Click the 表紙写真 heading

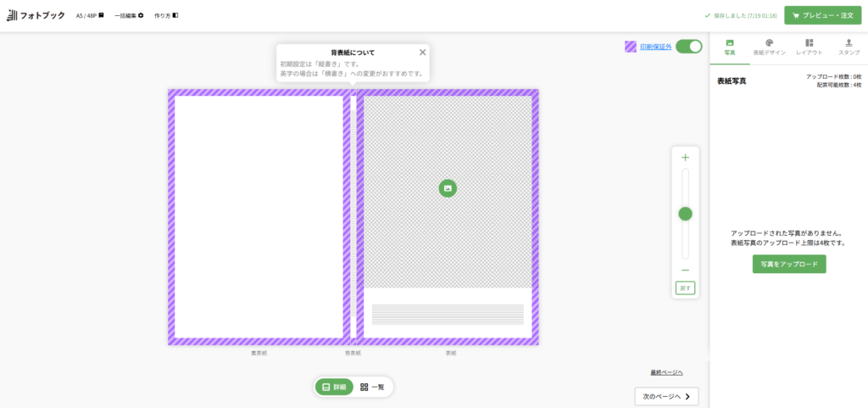pos(732,81)
